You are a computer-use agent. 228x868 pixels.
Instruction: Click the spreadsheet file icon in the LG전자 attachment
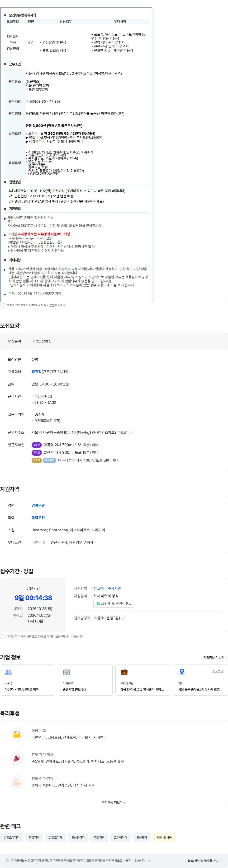(98, 603)
